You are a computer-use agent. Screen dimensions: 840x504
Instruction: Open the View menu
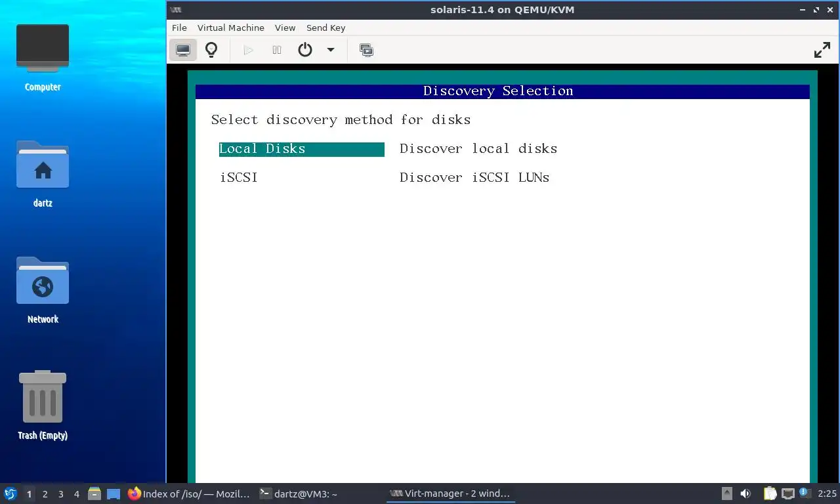tap(285, 28)
